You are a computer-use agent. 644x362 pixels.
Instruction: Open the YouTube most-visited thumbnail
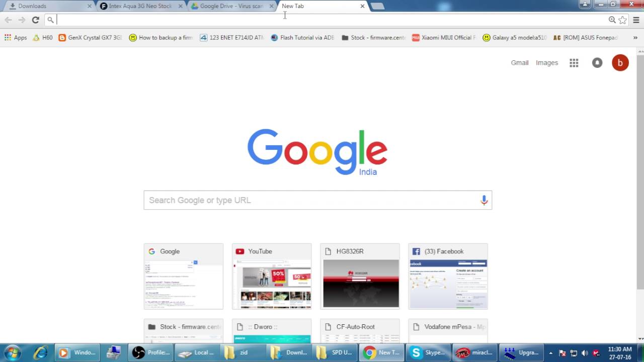point(272,277)
